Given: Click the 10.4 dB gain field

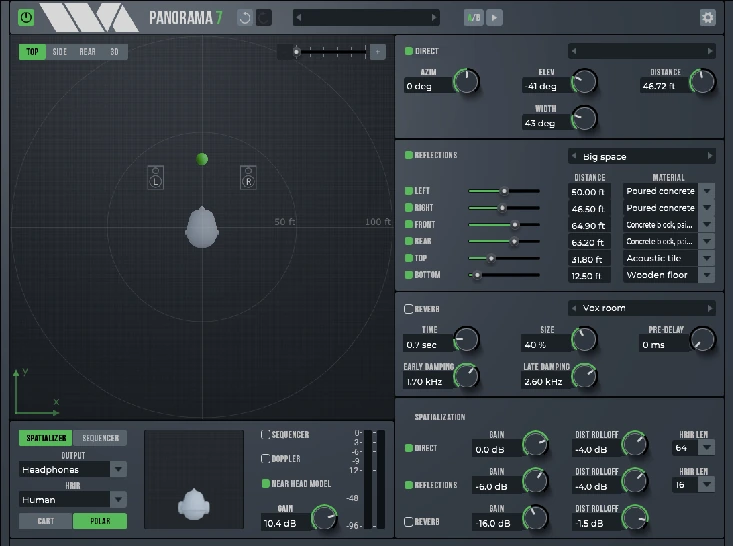Looking at the screenshot, I should (285, 523).
